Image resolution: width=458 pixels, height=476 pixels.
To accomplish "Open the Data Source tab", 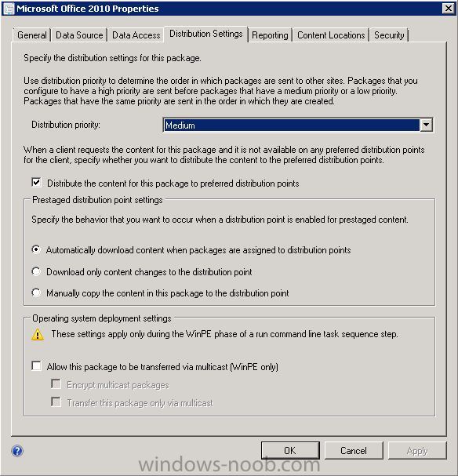I will (79, 35).
